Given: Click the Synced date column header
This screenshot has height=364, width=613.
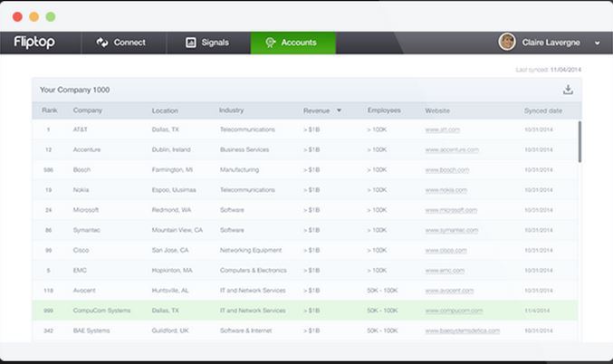Looking at the screenshot, I should coord(543,110).
